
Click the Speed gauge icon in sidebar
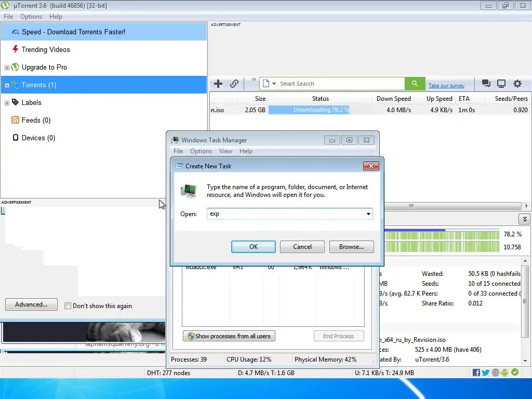pos(15,32)
